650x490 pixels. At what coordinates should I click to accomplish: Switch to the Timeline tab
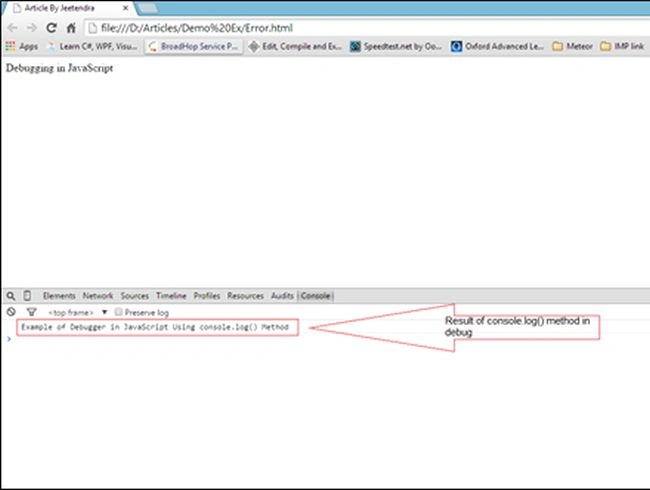[x=171, y=296]
